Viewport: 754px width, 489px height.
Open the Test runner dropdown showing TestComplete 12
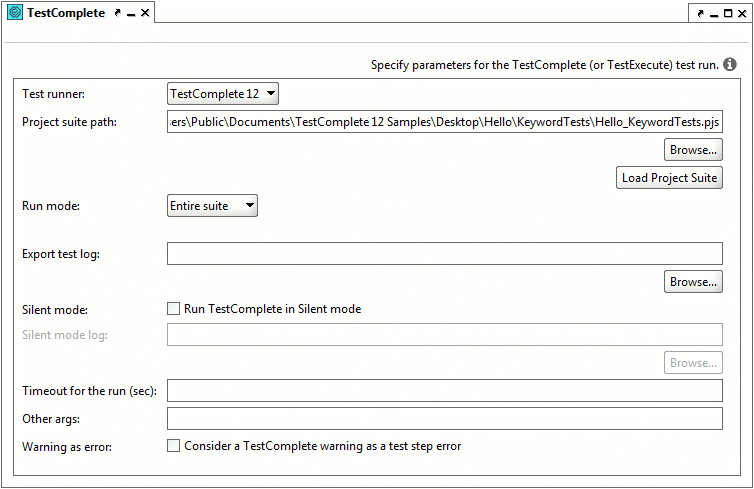pyautogui.click(x=223, y=94)
